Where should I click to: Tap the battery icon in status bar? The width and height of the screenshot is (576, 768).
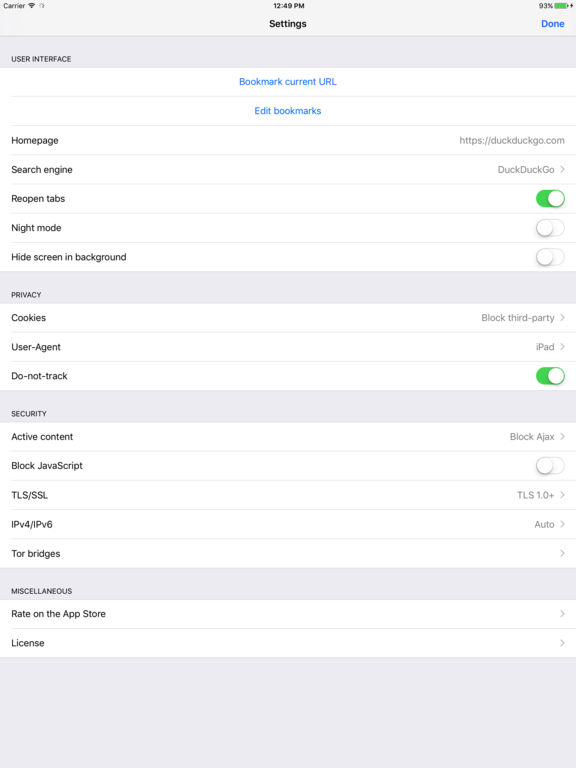point(561,6)
